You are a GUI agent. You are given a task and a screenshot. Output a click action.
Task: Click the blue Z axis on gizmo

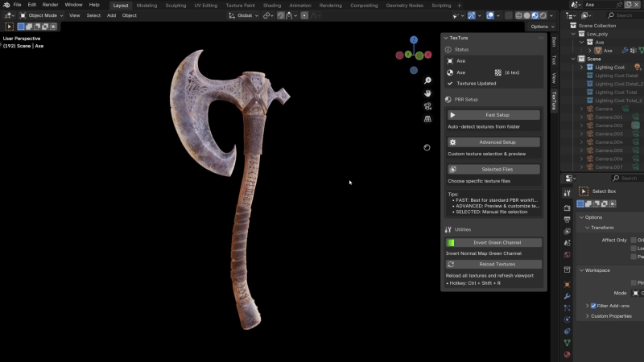click(x=414, y=39)
